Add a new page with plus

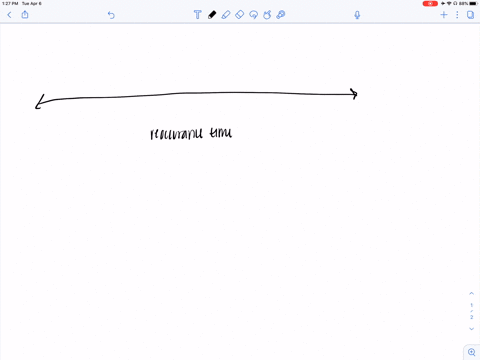(x=444, y=15)
